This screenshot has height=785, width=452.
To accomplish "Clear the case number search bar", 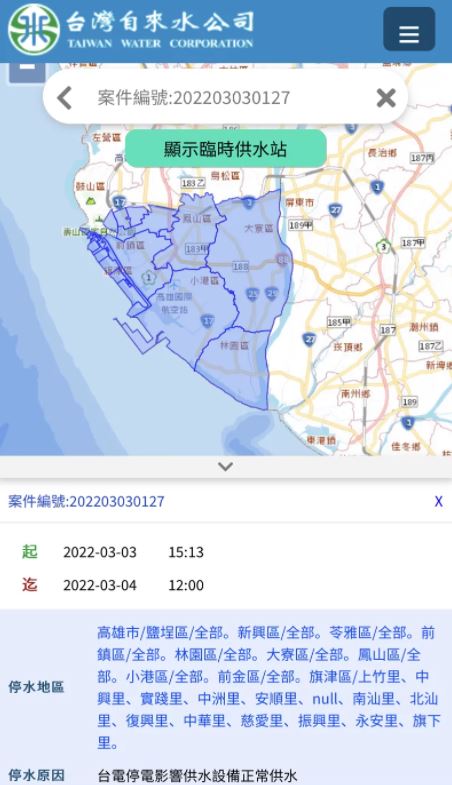I will click(386, 98).
